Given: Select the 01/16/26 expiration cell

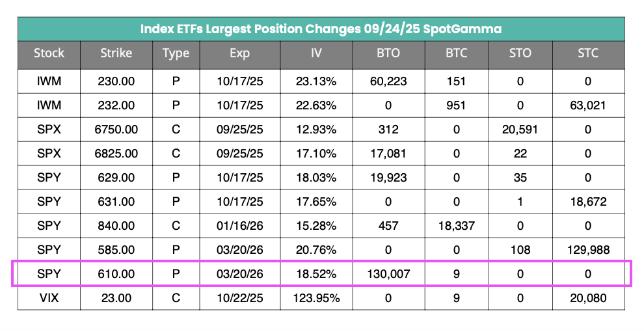Looking at the screenshot, I should coord(239,225).
